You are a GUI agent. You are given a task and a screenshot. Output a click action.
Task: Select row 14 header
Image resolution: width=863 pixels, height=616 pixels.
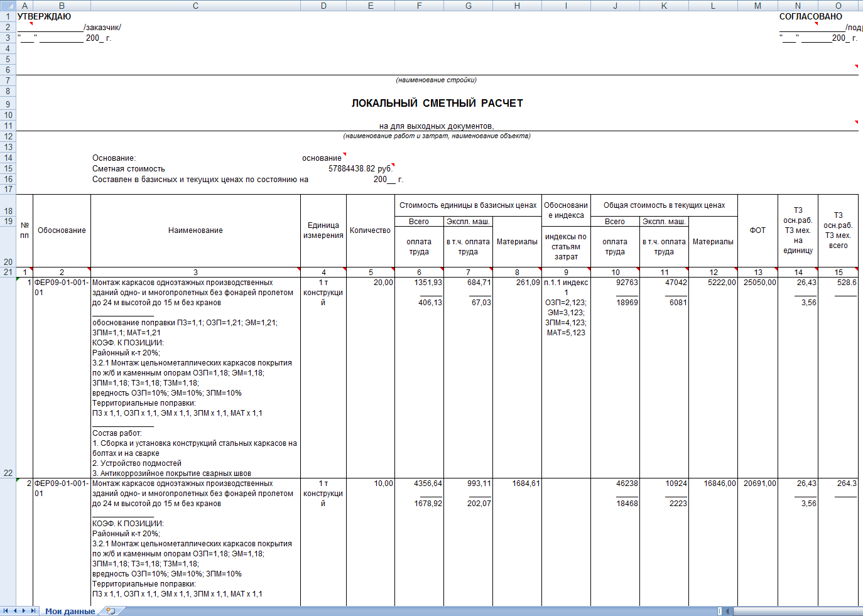[x=8, y=158]
